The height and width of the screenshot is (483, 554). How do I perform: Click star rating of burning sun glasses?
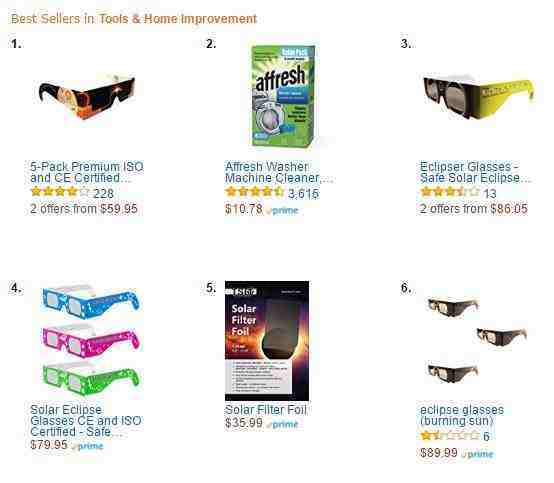point(450,435)
